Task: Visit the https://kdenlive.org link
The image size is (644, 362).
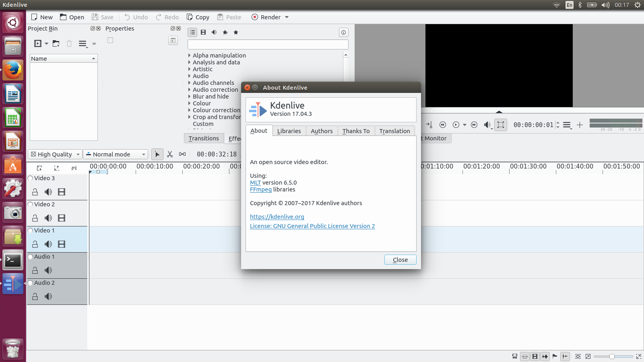Action: [277, 217]
